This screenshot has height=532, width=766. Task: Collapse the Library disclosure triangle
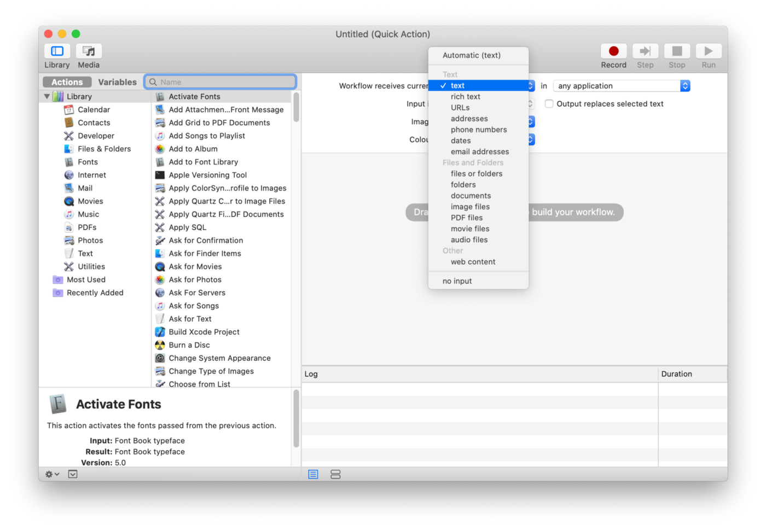pyautogui.click(x=47, y=97)
